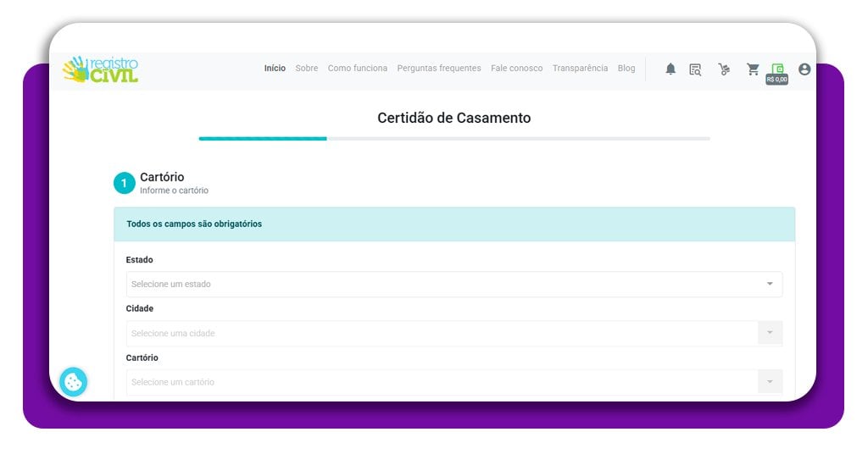Viewport: 868px width, 454px height.
Task: Click the form progress bar
Action: click(x=454, y=138)
